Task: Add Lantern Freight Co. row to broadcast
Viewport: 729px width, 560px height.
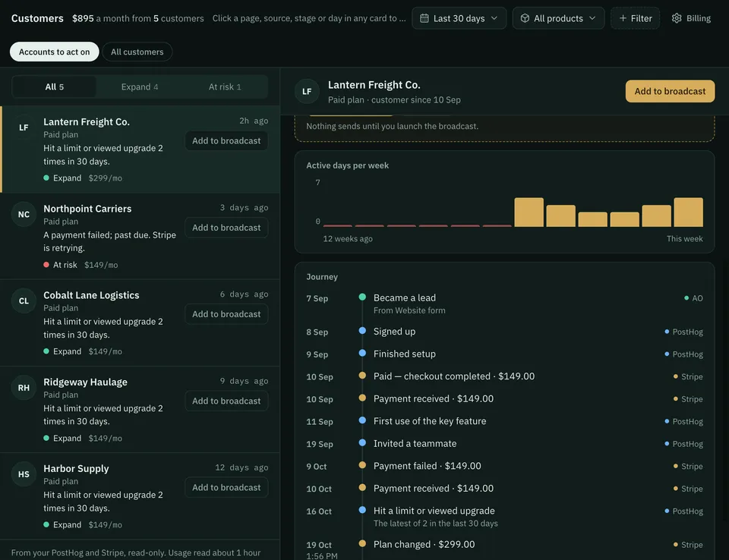Action: 226,141
